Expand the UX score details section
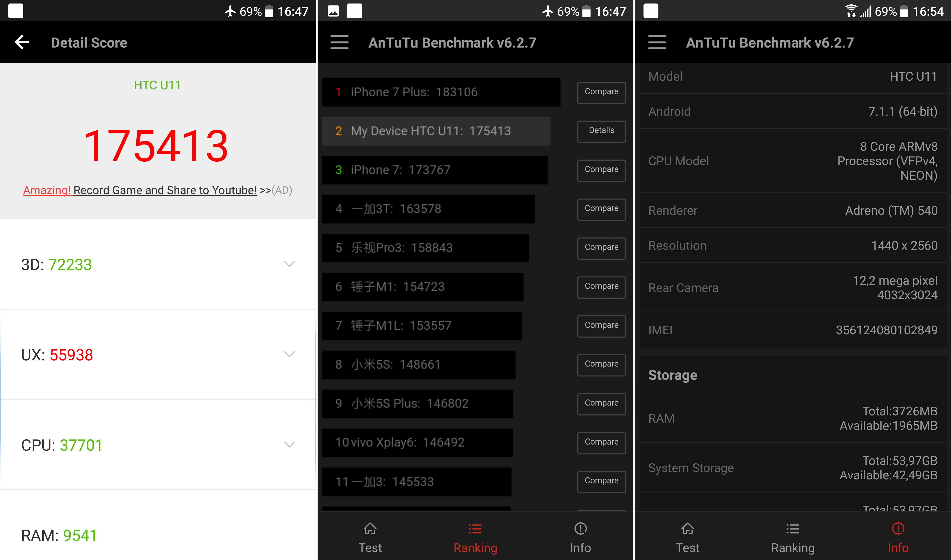951x560 pixels. 290,353
